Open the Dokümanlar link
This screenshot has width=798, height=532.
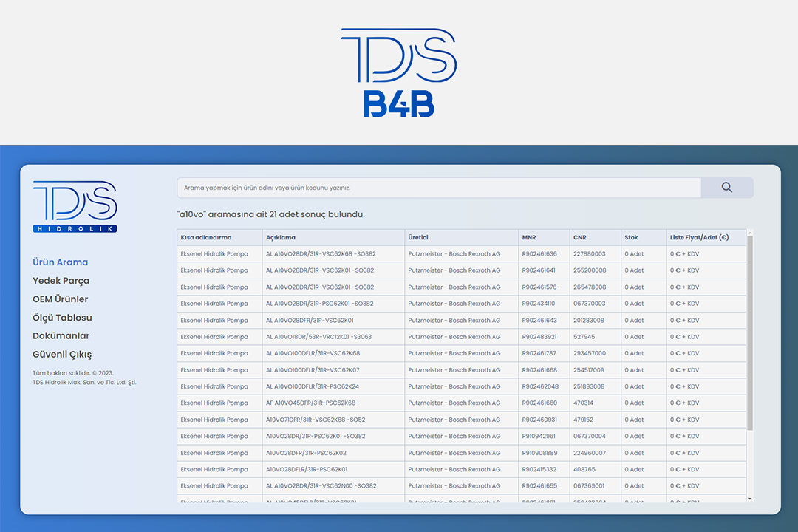coord(61,336)
